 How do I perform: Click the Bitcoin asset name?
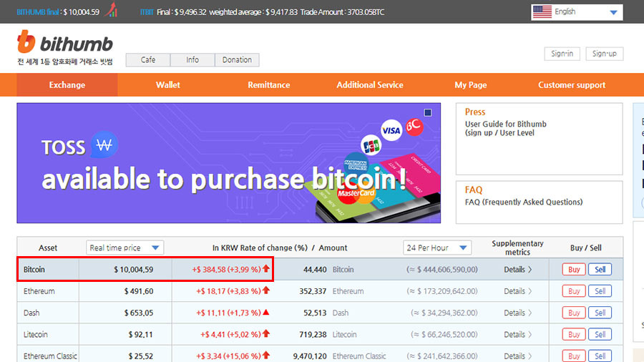click(x=34, y=270)
